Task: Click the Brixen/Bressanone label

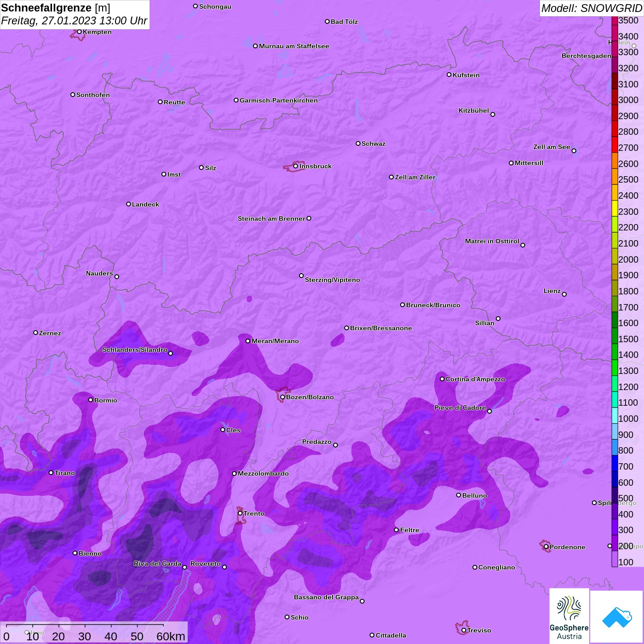Action: [x=381, y=328]
